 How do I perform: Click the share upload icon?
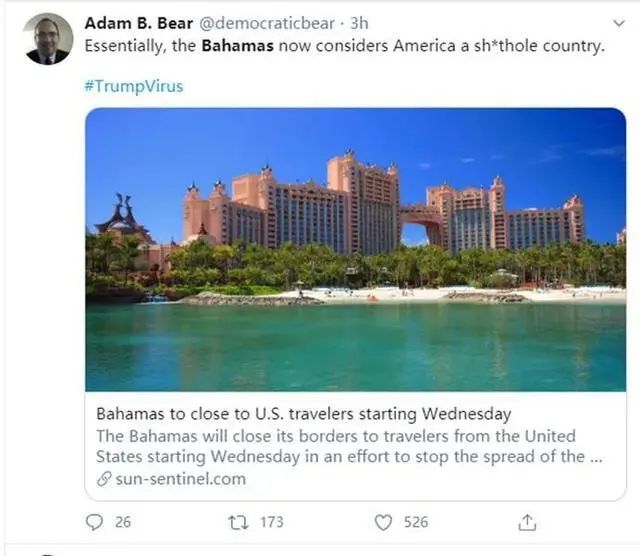(x=528, y=522)
